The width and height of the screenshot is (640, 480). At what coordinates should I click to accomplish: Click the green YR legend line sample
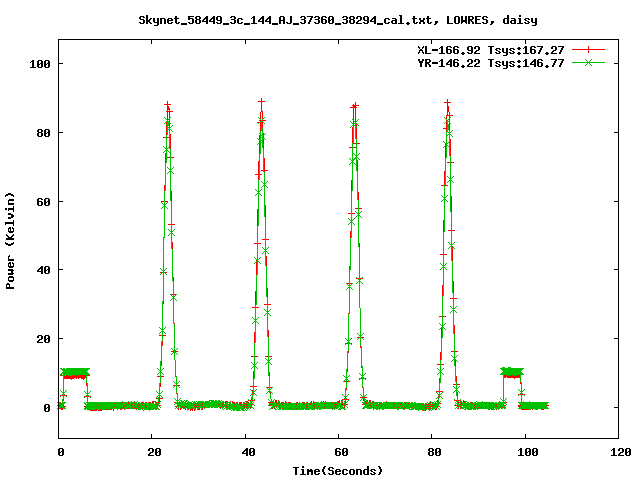pos(588,62)
